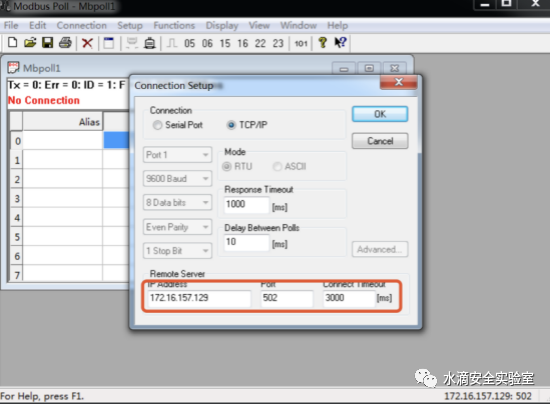Open the 9600 Baud dropdown
Viewport: 552px width, 404px height.
177,179
